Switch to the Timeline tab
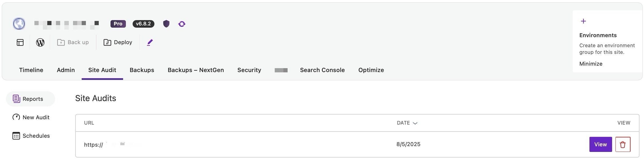 point(31,70)
